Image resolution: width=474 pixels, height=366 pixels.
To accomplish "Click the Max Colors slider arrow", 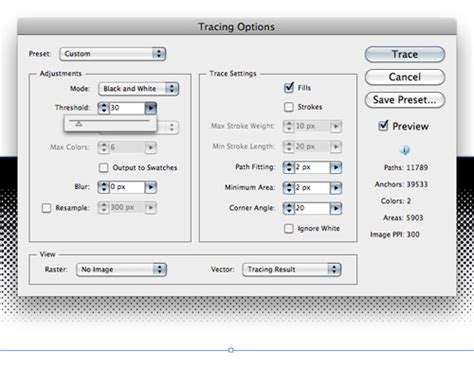I will (151, 147).
